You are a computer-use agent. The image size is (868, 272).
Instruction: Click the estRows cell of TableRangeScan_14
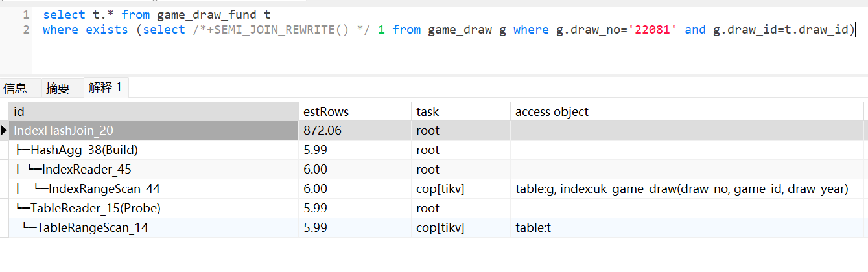(x=355, y=227)
